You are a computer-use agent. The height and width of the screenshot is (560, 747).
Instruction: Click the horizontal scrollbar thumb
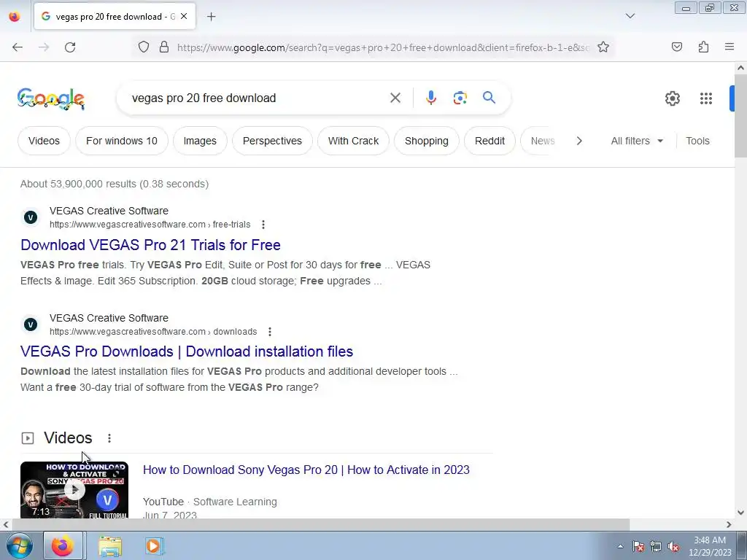(x=321, y=524)
